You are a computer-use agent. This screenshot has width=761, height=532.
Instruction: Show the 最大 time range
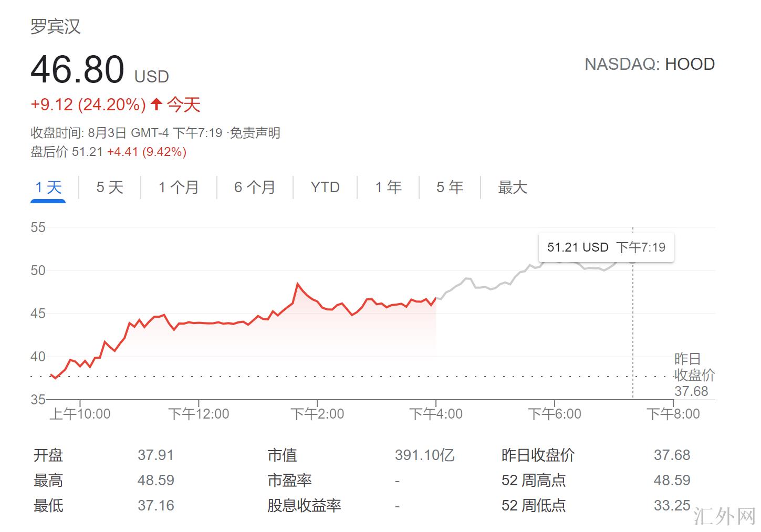[x=512, y=187]
